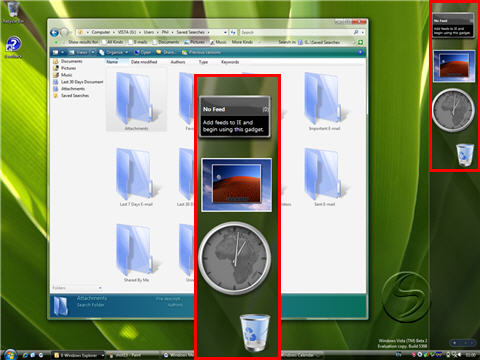Open Saved Searches in navigation pane
This screenshot has width=480, height=360.
(71, 95)
